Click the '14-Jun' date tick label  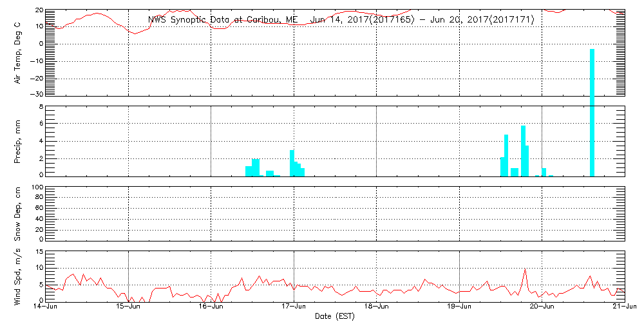coord(45,307)
